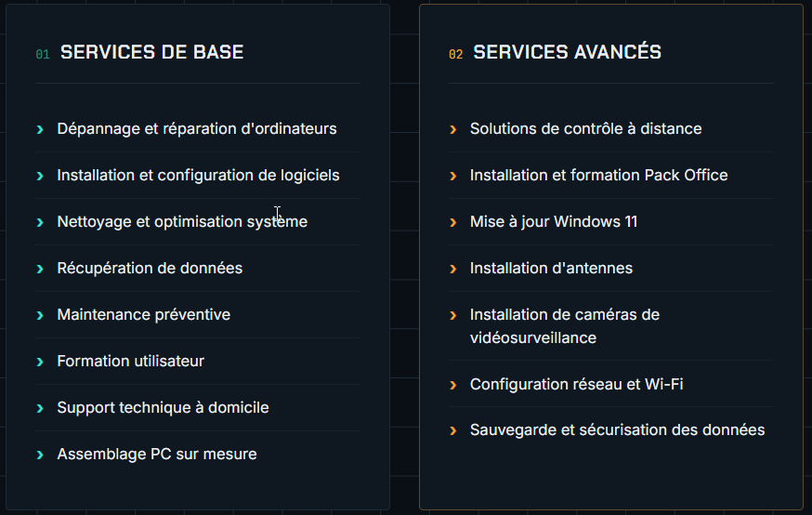Viewport: 812px width, 515px height.
Task: Click the SERVICES DE BASE heading
Action: pos(151,52)
